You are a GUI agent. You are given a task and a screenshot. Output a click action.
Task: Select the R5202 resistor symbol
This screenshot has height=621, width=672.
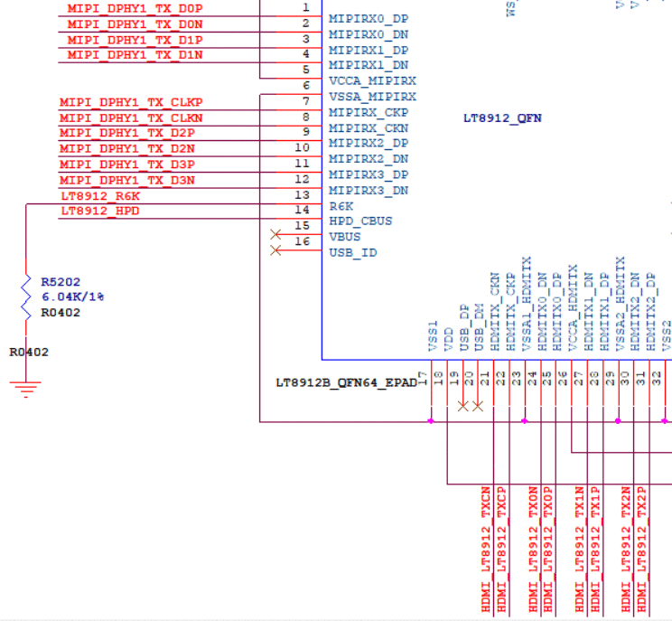(26, 297)
